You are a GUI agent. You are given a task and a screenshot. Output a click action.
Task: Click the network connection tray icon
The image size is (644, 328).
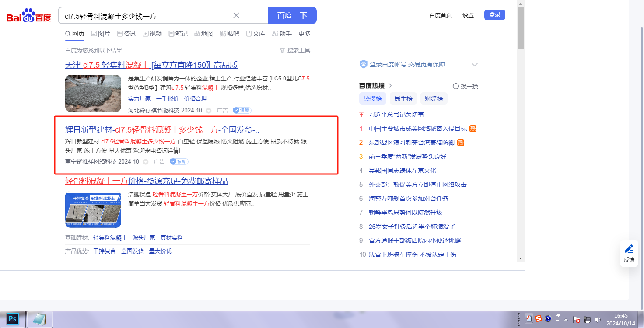pos(587,320)
